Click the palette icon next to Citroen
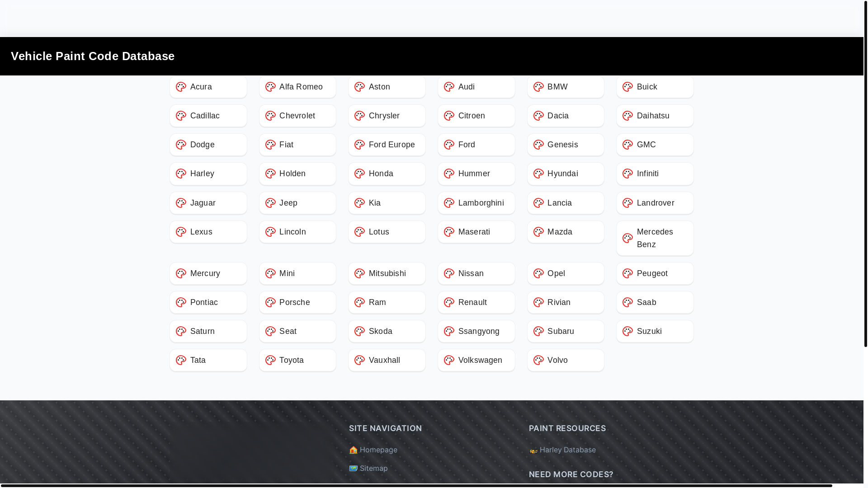Image resolution: width=868 pixels, height=488 pixels. tap(449, 116)
